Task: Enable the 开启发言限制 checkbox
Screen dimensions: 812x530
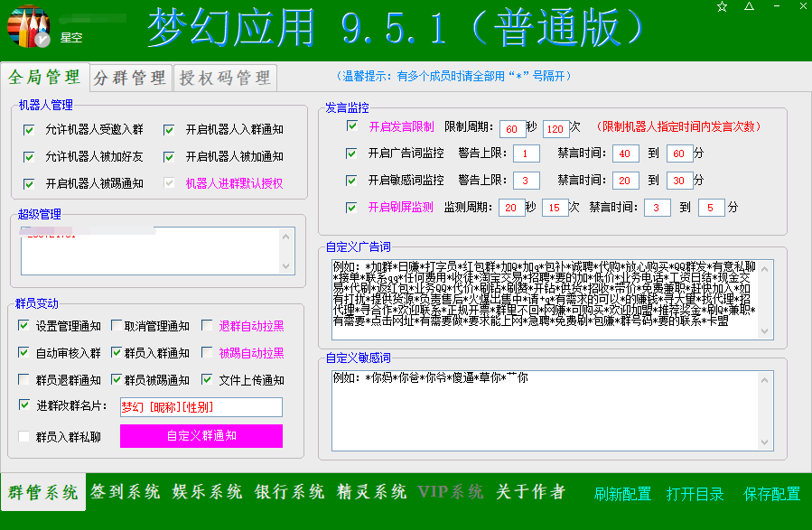Action: [x=352, y=126]
